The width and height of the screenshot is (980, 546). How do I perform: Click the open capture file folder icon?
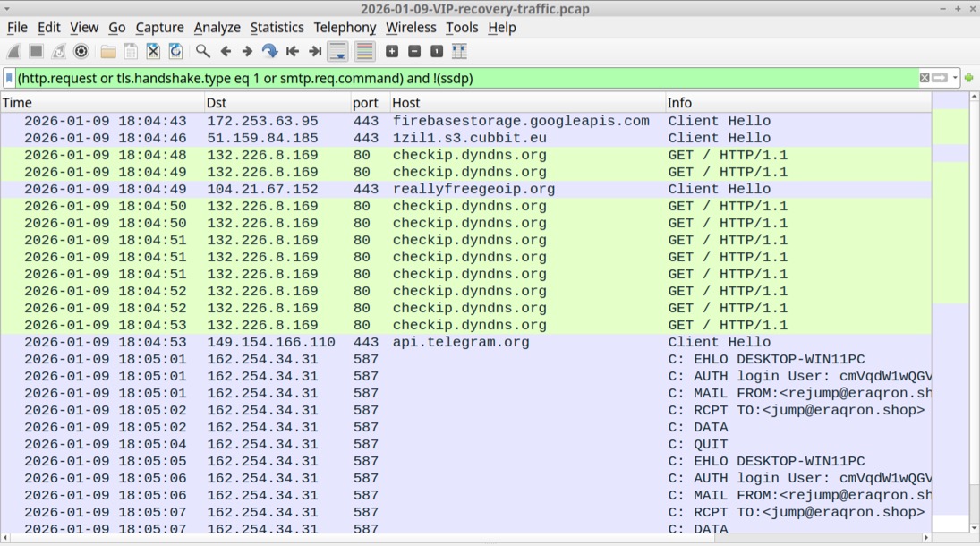click(108, 52)
